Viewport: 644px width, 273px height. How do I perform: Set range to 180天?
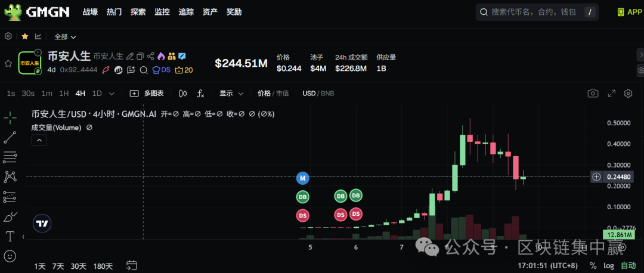point(103,266)
